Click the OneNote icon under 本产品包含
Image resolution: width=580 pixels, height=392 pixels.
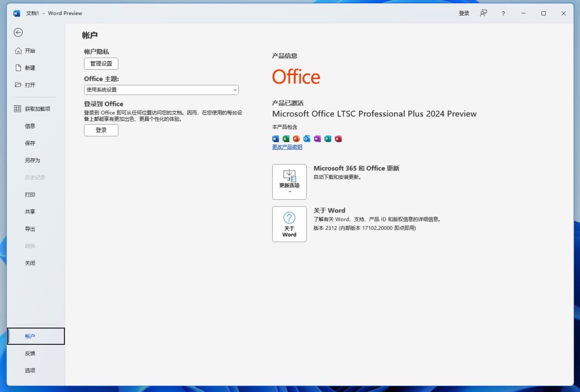click(x=317, y=139)
